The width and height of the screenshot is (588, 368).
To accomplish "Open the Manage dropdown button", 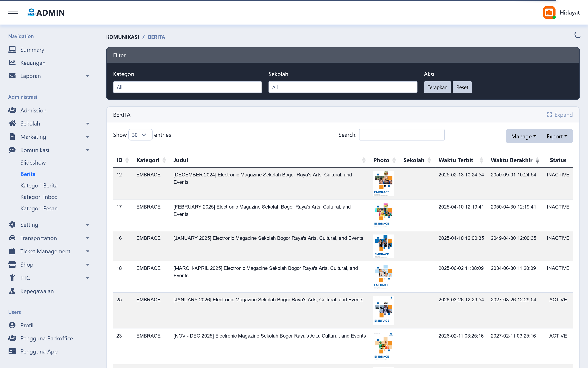I will coord(523,136).
